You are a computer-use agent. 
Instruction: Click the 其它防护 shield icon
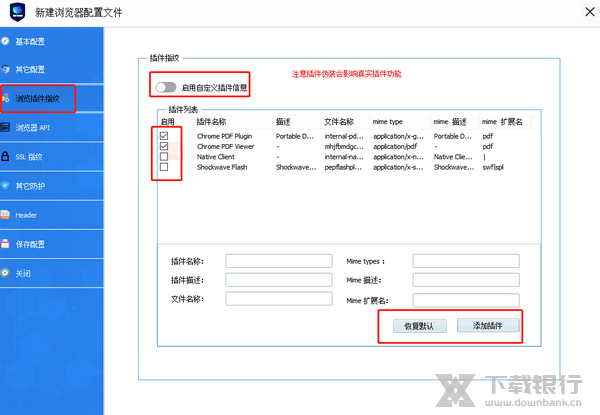pos(5,186)
